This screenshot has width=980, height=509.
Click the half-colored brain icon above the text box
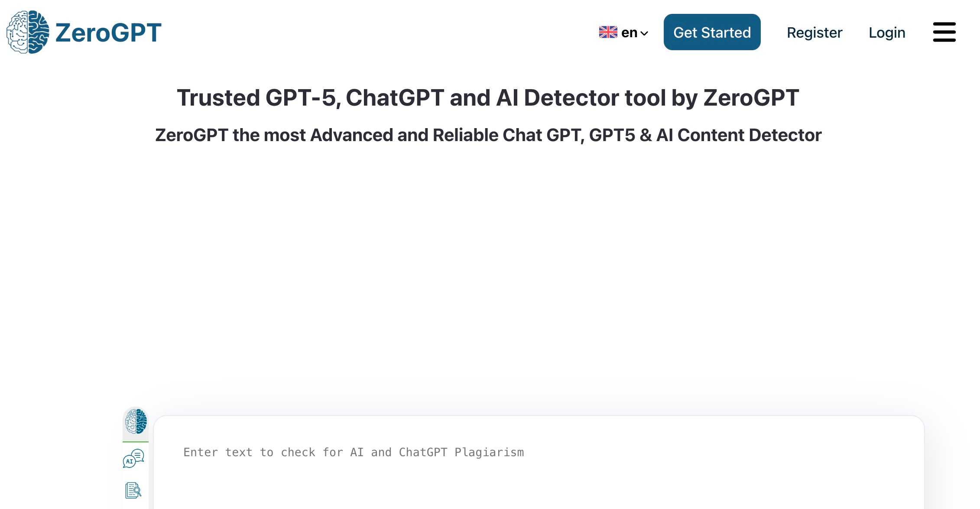135,422
